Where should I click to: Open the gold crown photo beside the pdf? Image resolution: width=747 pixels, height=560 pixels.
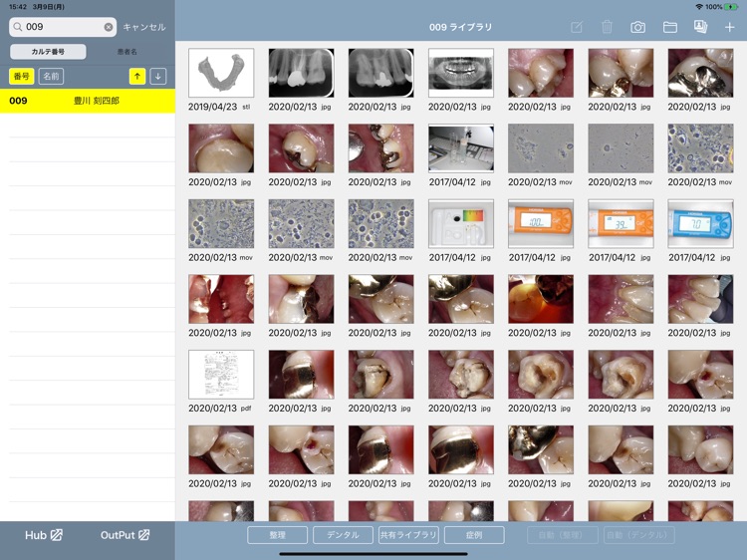tap(301, 375)
